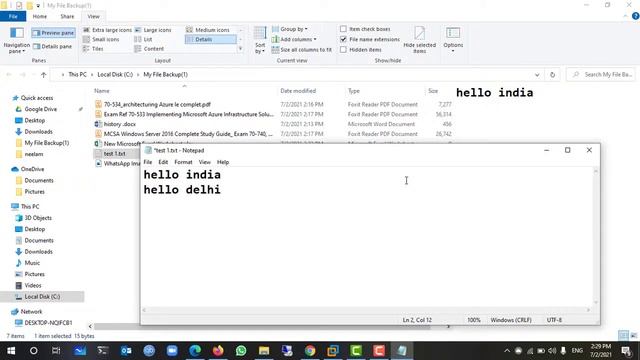640x360 pixels.
Task: Select OneDrive in navigation pane
Action: pyautogui.click(x=32, y=169)
